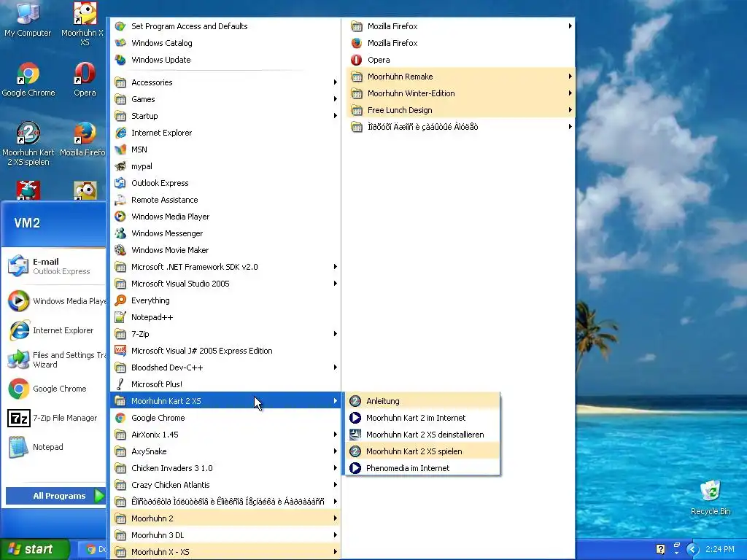Click the Outlook Express icon in the programs list
The image size is (747, 560).
point(120,183)
